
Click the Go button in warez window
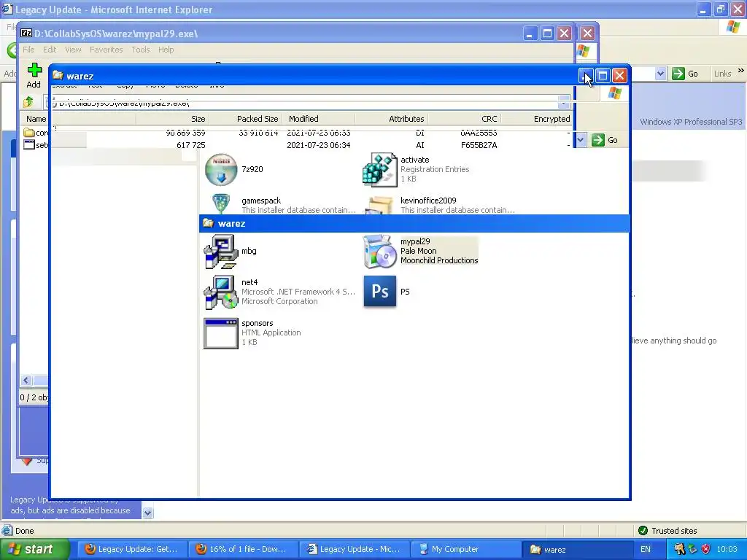605,140
